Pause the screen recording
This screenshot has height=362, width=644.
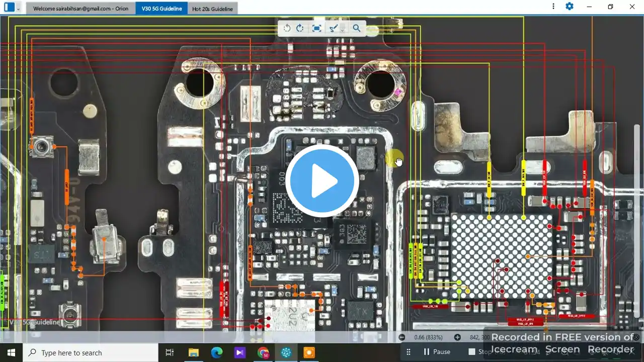pos(437,352)
